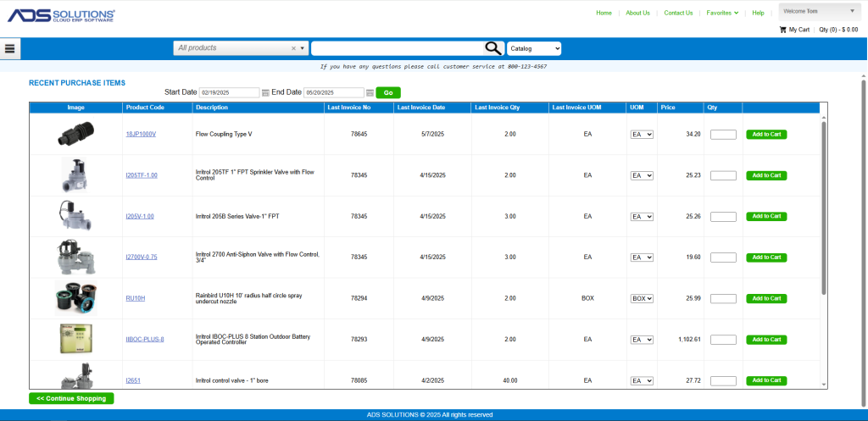Click the My Cart link
The height and width of the screenshot is (421, 868).
tap(798, 30)
